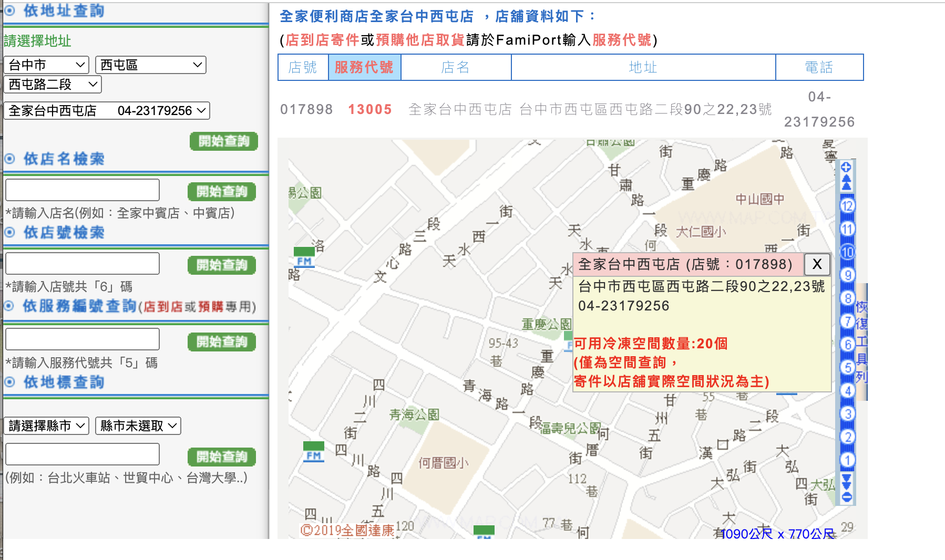
Task: Set map zoom to level 9
Action: [847, 275]
